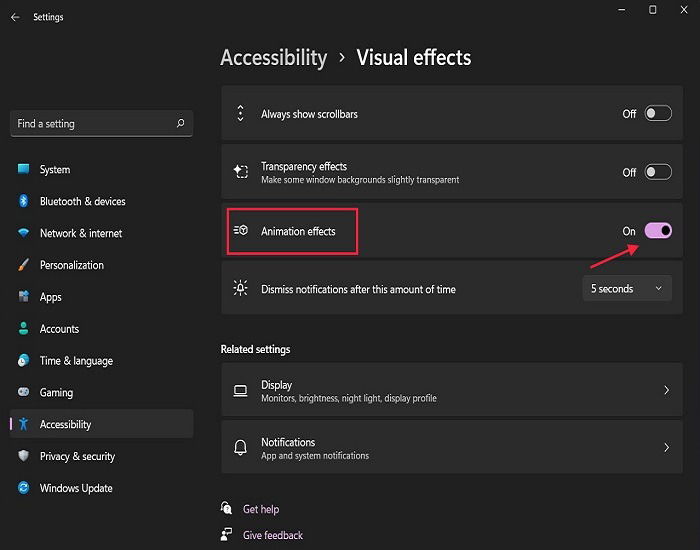Enable Always show scrollbars toggle
This screenshot has height=550, width=700.
[x=658, y=113]
